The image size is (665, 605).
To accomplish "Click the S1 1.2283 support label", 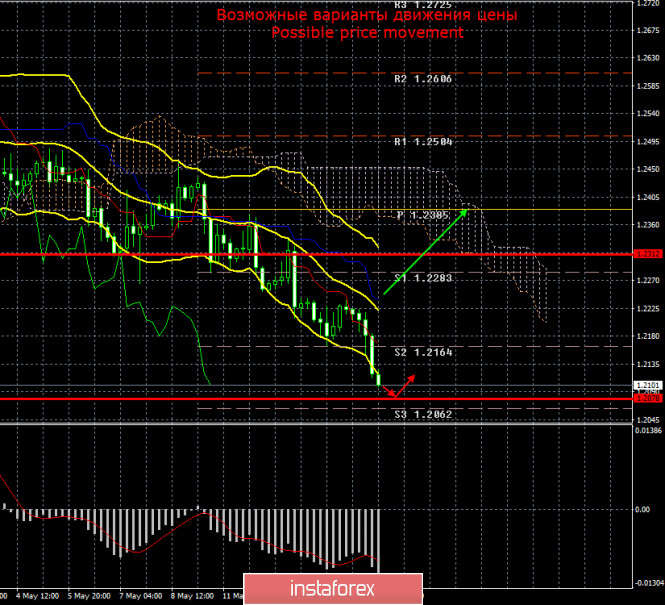I will coord(423,278).
